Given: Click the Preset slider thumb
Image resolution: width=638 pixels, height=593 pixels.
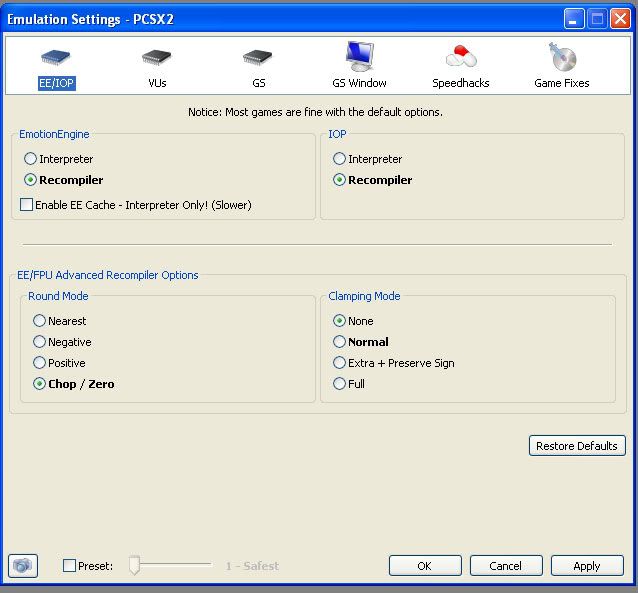Looking at the screenshot, I should pyautogui.click(x=134, y=565).
